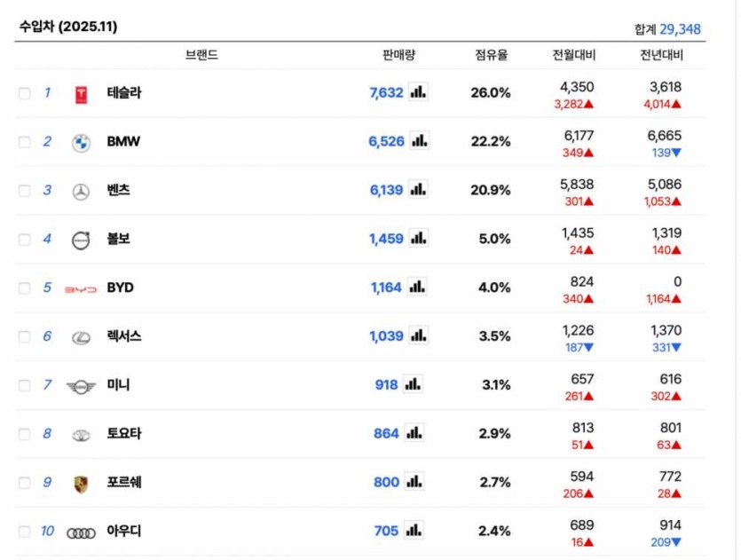Open the 볼보 brand name link
The height and width of the screenshot is (560, 741).
[119, 239]
